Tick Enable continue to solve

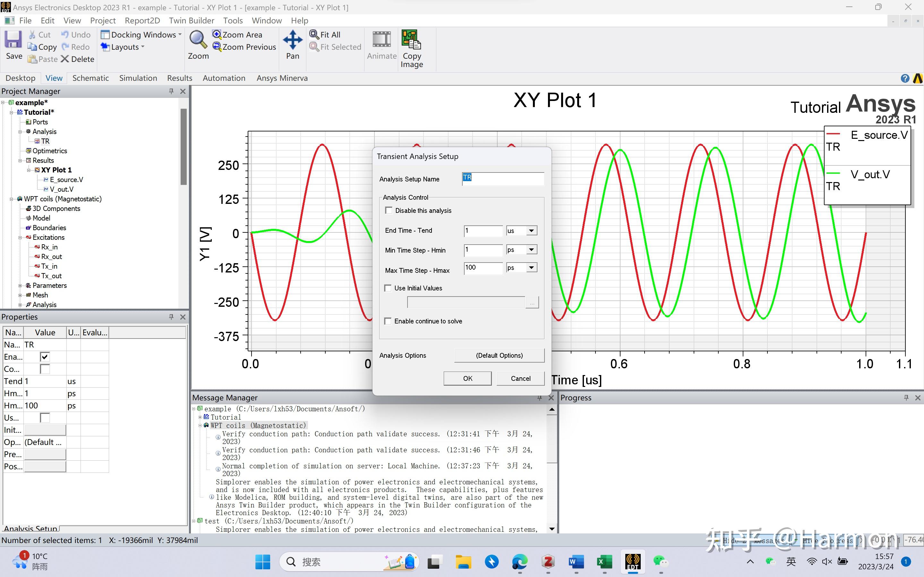388,321
